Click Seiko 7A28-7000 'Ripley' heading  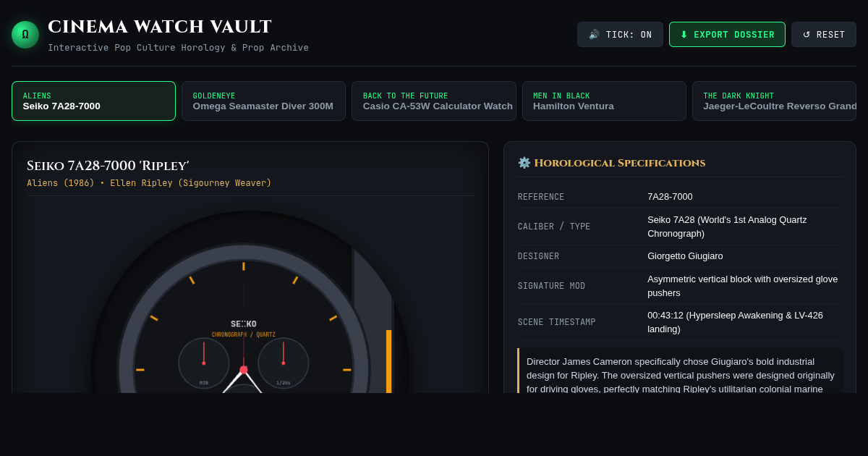(x=108, y=166)
